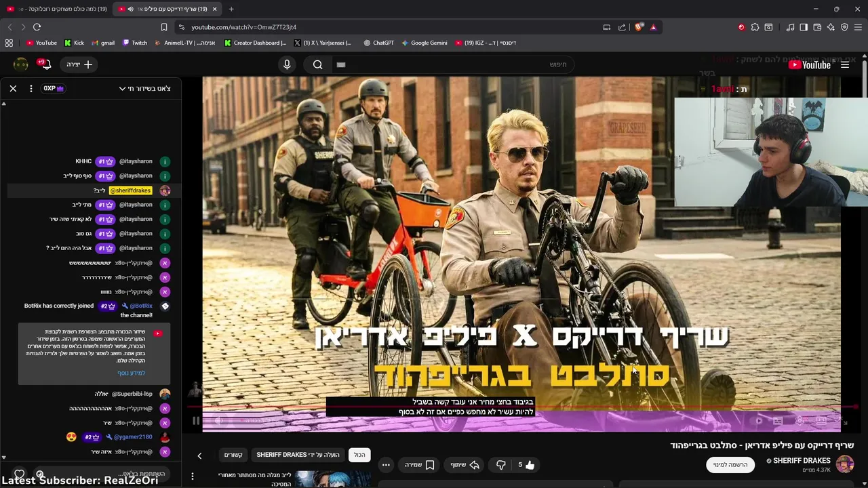Click the Share (שיתוף) button
Image resolution: width=868 pixels, height=488 pixels.
465,465
